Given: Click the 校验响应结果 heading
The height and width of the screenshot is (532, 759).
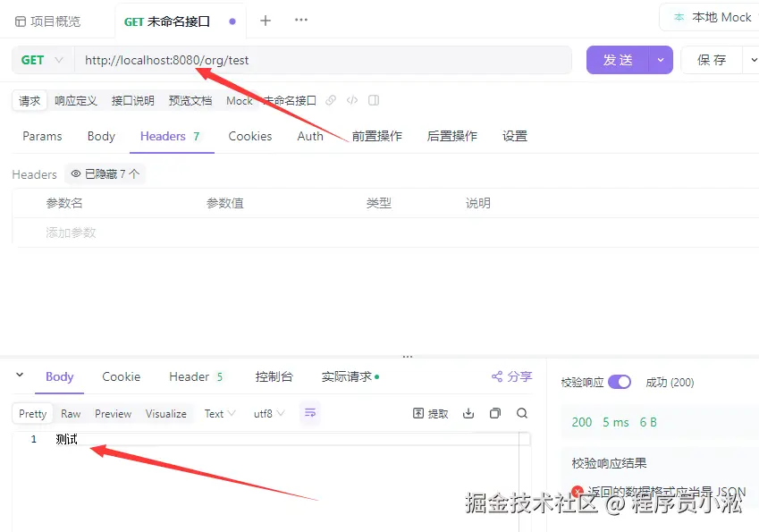Looking at the screenshot, I should pos(609,463).
